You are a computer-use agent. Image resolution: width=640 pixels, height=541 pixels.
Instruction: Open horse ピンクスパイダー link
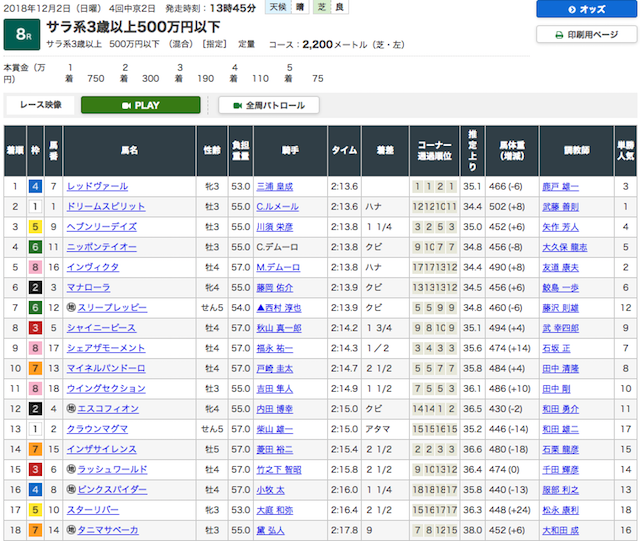tap(112, 490)
